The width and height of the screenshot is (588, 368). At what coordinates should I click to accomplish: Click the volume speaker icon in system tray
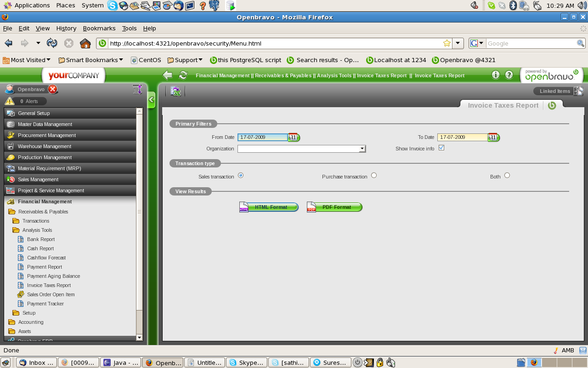(x=582, y=6)
